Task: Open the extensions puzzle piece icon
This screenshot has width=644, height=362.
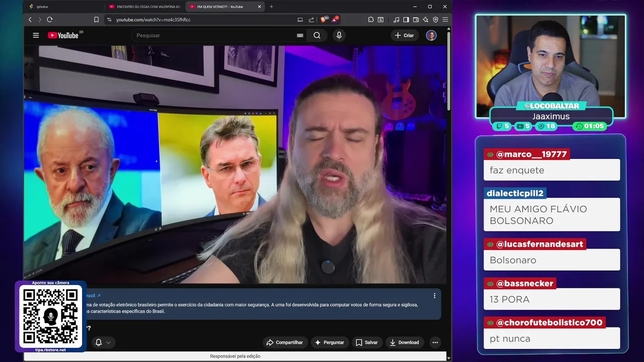Action: 371,20
